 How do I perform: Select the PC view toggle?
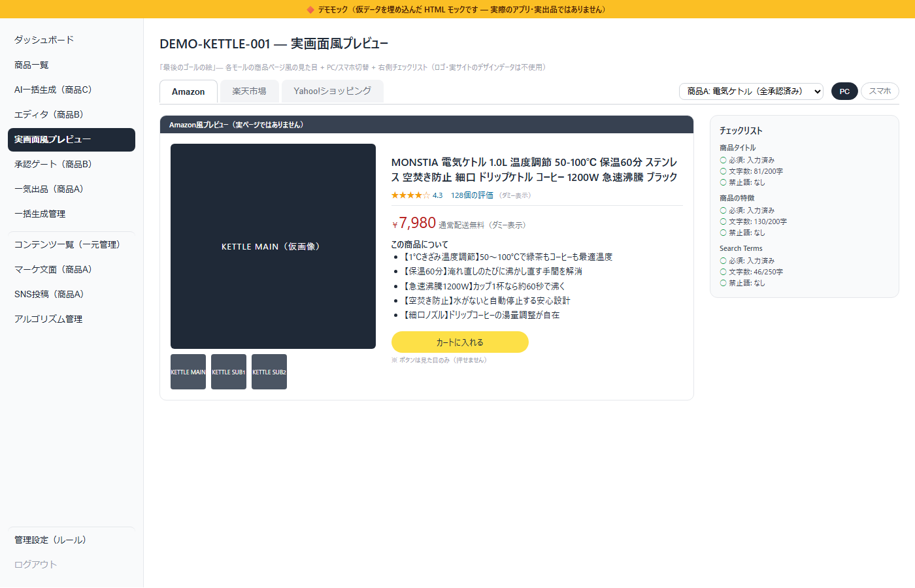tap(844, 91)
